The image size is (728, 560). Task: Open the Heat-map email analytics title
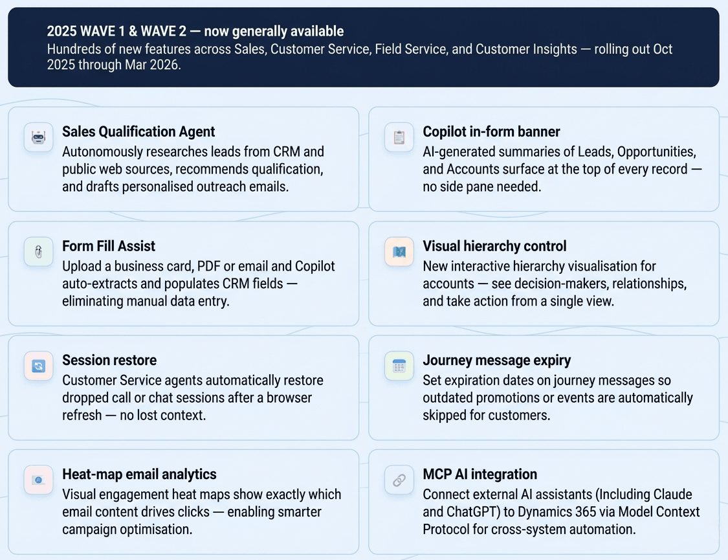coord(139,474)
